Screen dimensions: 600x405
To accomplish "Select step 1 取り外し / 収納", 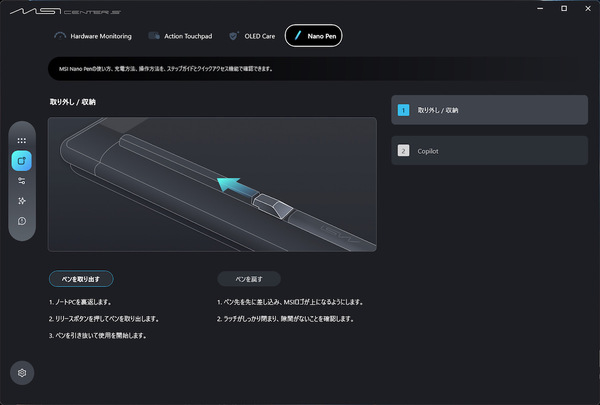I will click(x=489, y=110).
